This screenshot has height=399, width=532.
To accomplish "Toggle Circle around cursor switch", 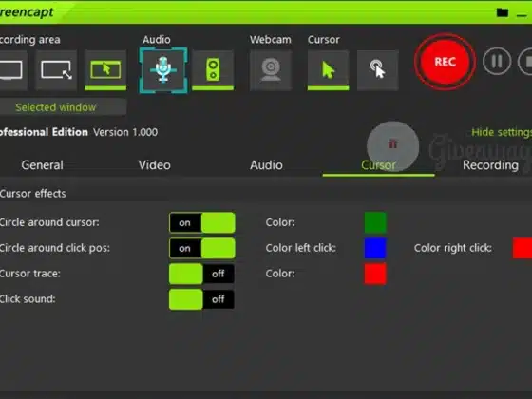I will point(201,222).
